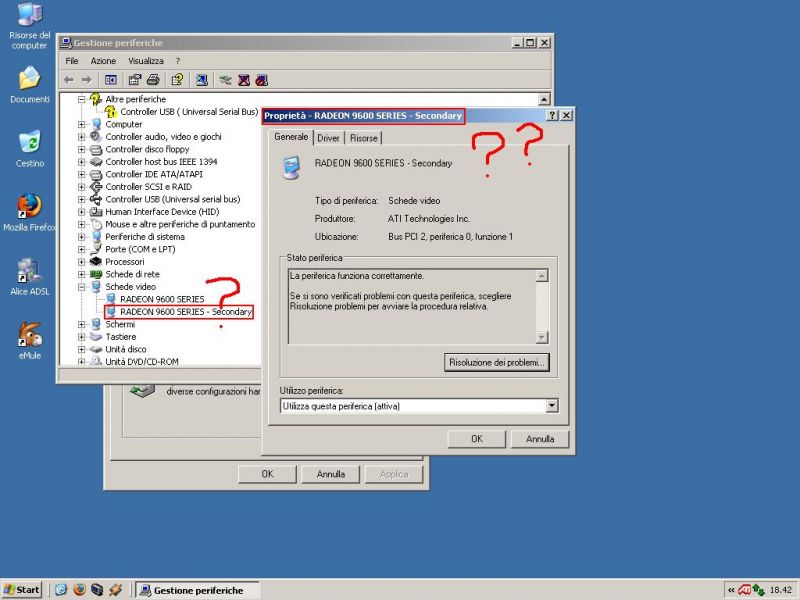Click OK in the background dialog
This screenshot has height=600, width=800.
click(x=267, y=474)
